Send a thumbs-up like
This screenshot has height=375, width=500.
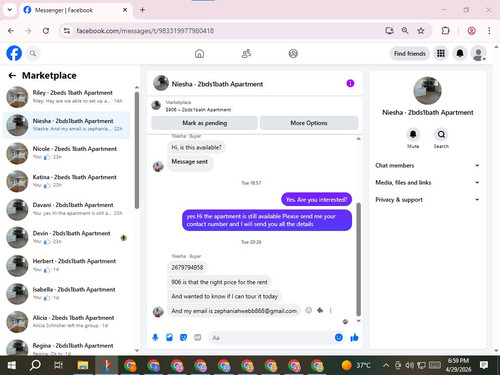click(x=354, y=337)
